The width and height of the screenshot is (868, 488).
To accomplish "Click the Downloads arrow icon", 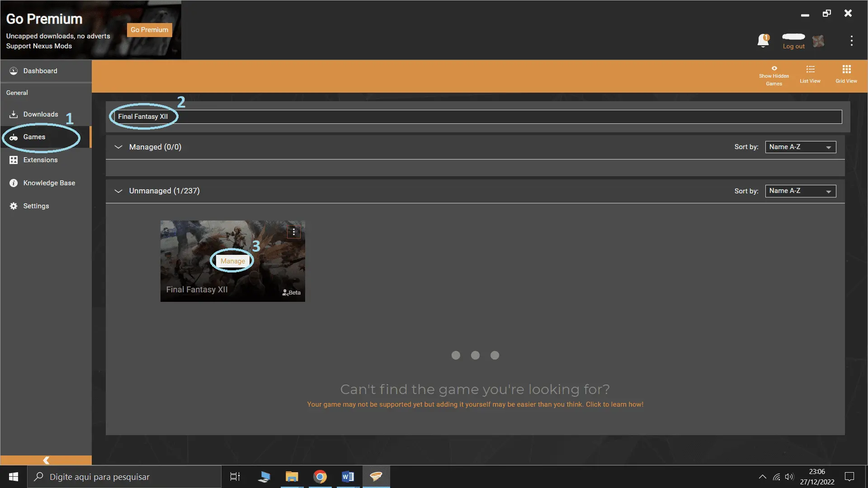I will (x=14, y=114).
